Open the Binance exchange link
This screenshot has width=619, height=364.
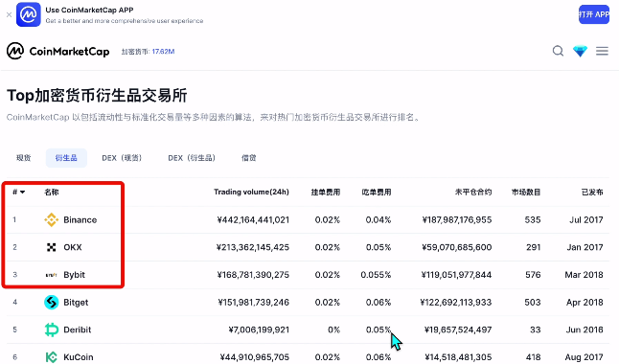(x=80, y=220)
